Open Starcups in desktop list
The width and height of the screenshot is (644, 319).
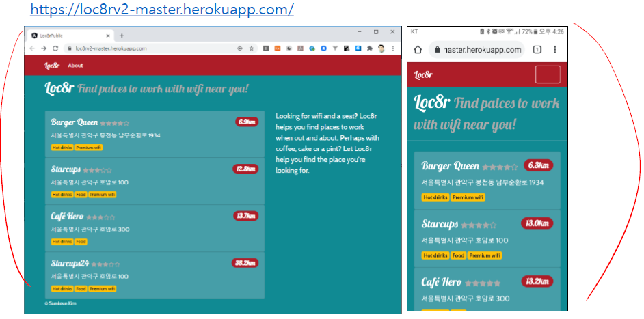(x=66, y=169)
